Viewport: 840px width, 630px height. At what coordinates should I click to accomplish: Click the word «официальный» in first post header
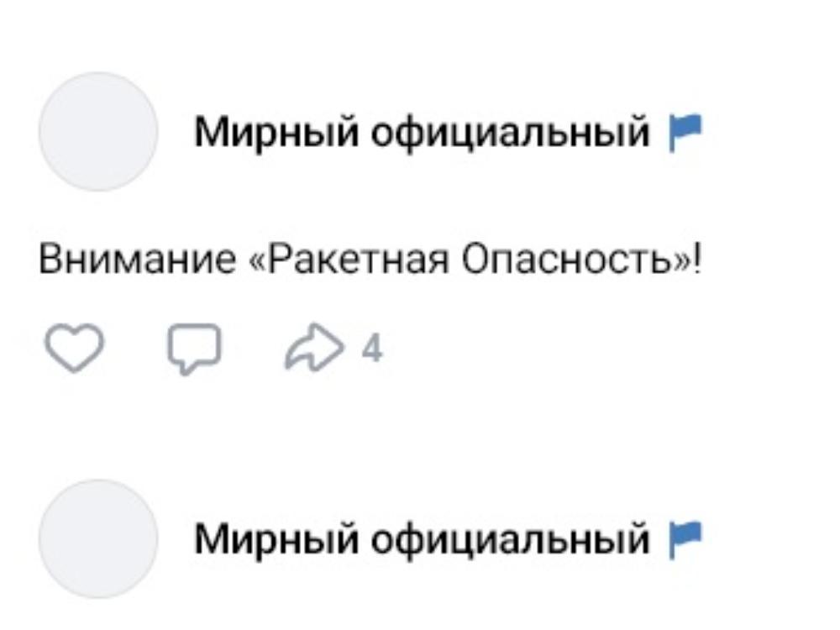tap(509, 133)
